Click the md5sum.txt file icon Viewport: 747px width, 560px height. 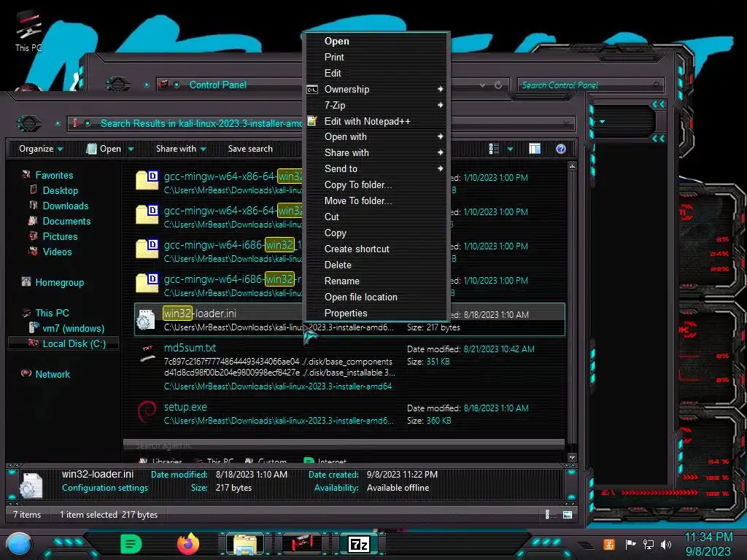pyautogui.click(x=147, y=354)
